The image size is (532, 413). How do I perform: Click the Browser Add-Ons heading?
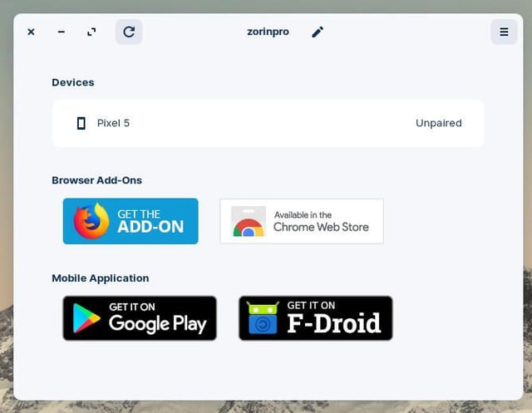pyautogui.click(x=96, y=180)
